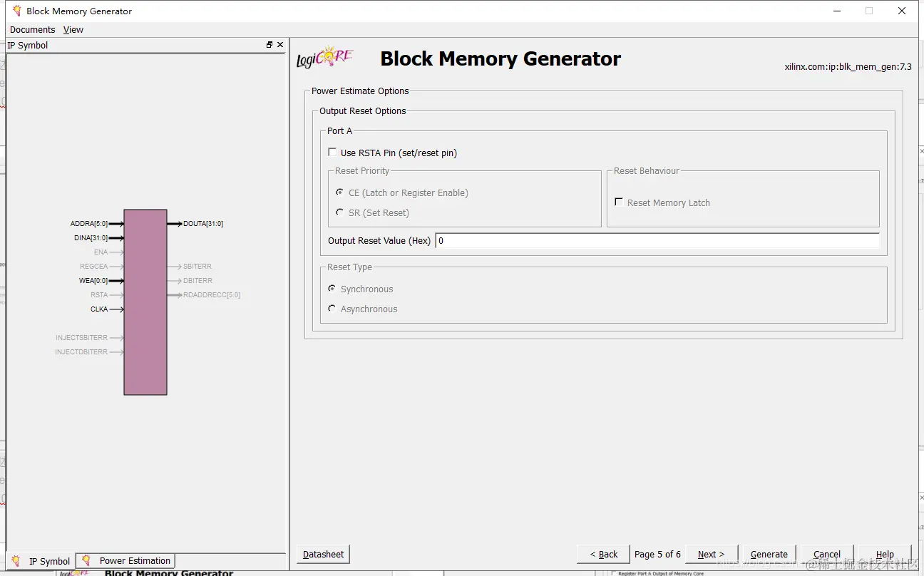Click the INJECTSBITERR port label

point(82,338)
